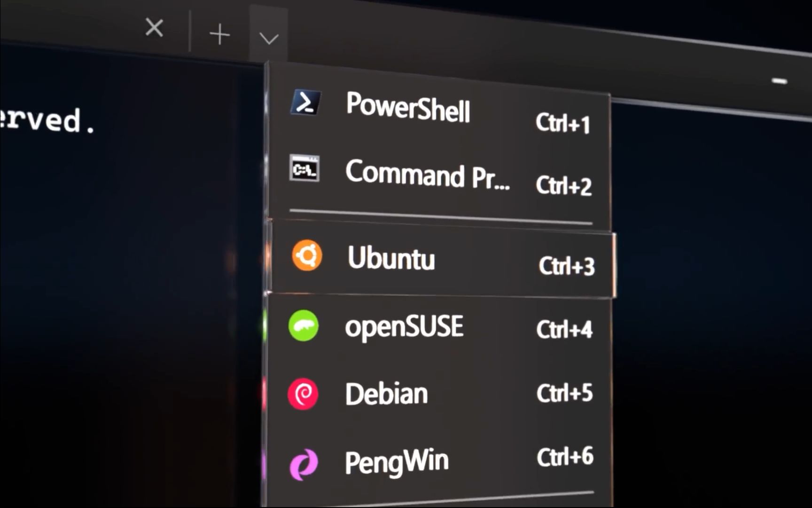Click the PowerShell icon in menu
This screenshot has height=508, width=812.
[305, 102]
